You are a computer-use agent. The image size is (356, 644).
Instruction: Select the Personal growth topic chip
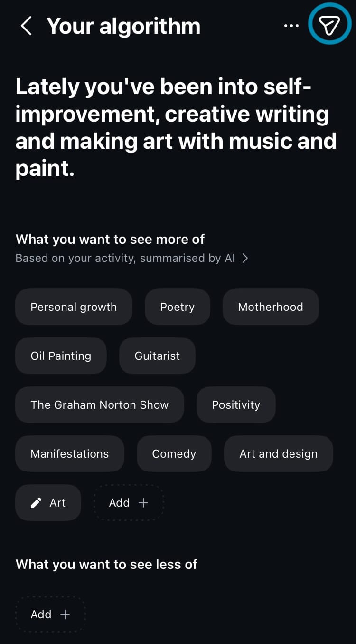click(74, 307)
